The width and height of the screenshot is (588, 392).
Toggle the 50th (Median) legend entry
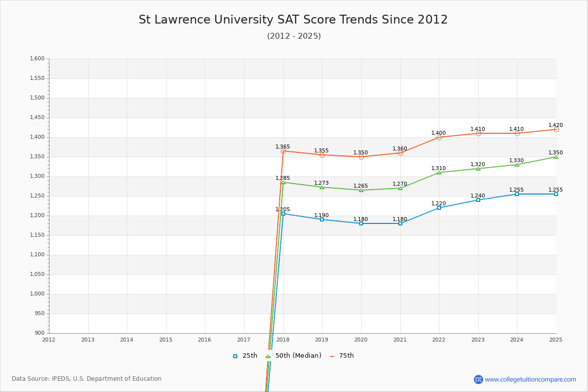tap(294, 356)
